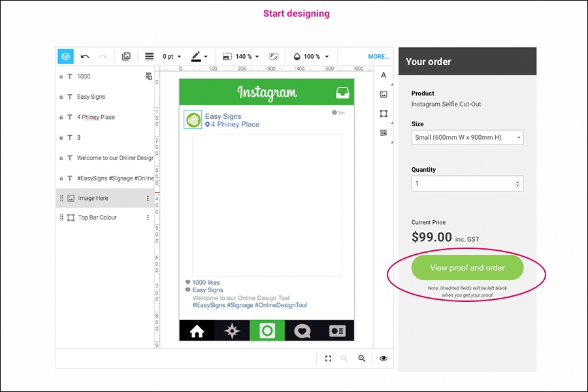Click the opacity droplet icon
This screenshot has width=588, height=392.
(x=297, y=57)
